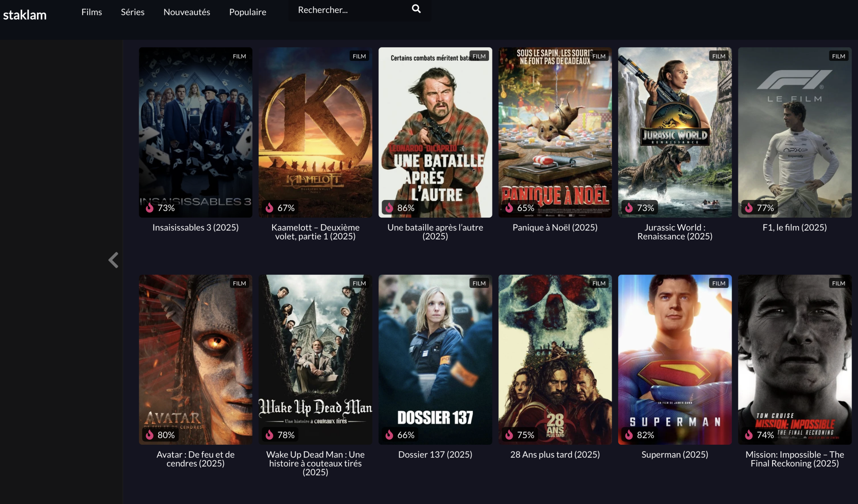The width and height of the screenshot is (858, 504).
Task: Open the Films menu
Action: pos(91,12)
